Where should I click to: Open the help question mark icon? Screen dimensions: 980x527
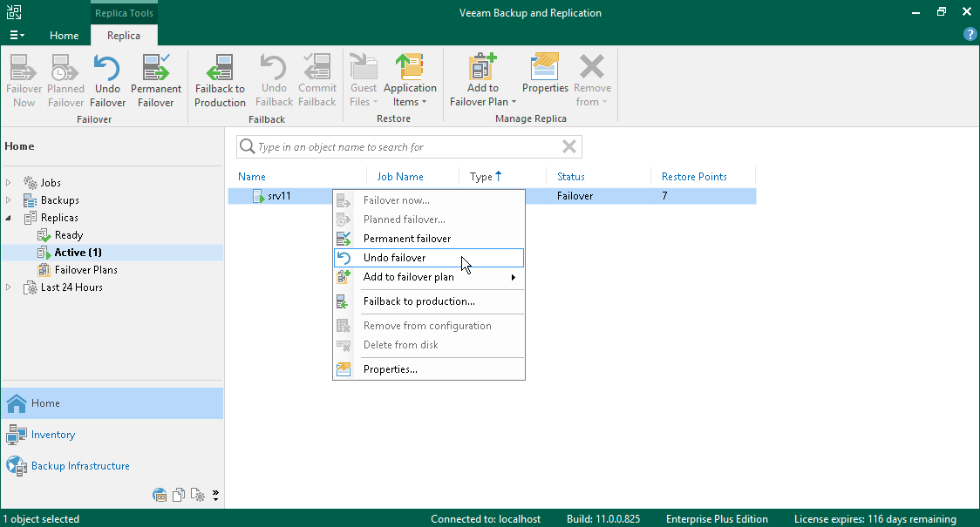[x=970, y=35]
